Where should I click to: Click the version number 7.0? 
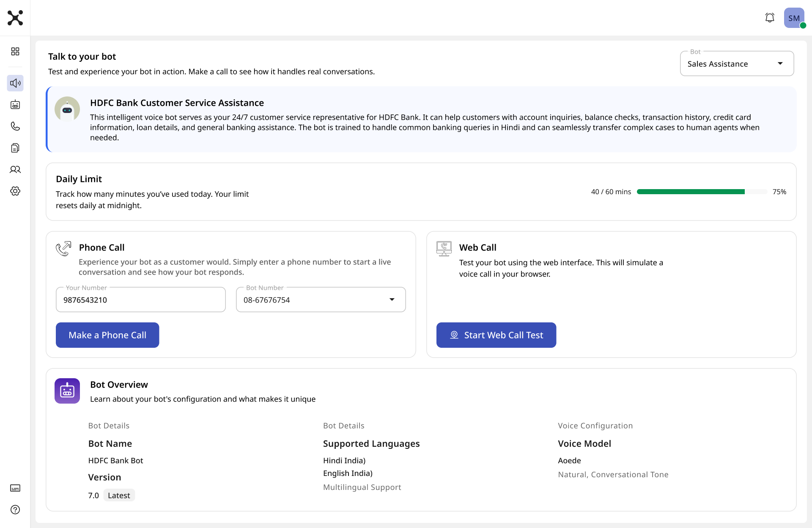click(93, 495)
